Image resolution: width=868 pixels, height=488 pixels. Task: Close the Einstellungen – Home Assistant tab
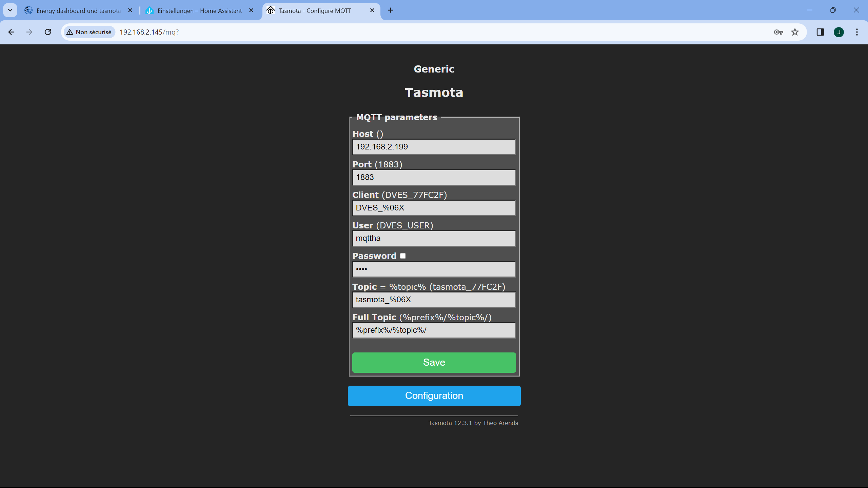[x=251, y=11]
